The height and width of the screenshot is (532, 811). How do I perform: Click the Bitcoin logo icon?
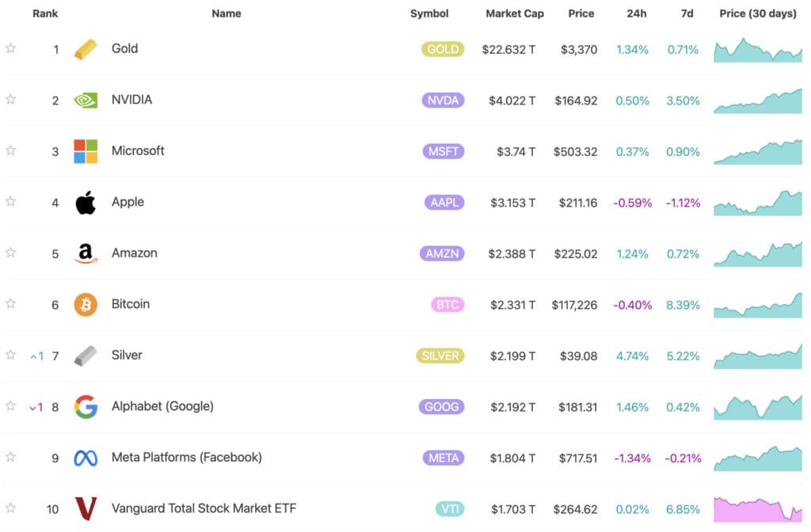(x=86, y=305)
